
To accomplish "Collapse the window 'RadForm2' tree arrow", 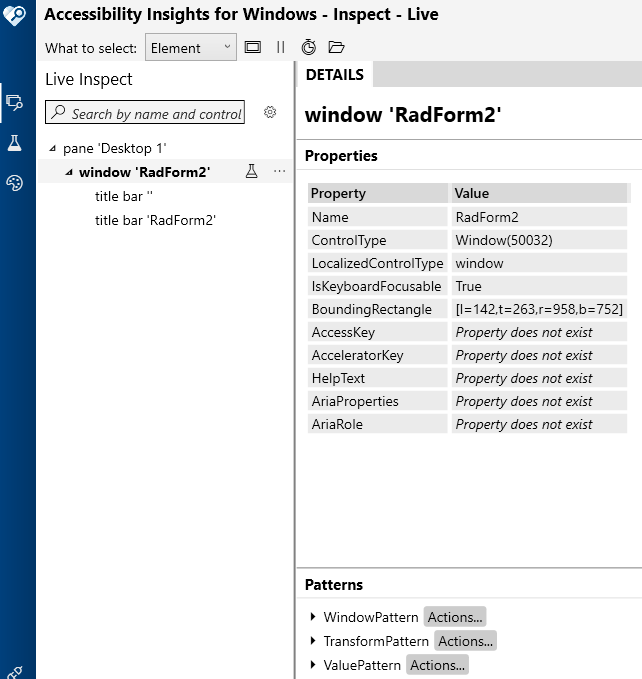I will click(69, 172).
